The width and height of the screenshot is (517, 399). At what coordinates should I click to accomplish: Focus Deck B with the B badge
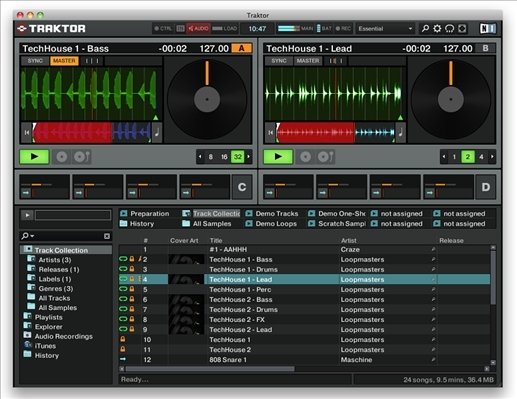coord(485,48)
